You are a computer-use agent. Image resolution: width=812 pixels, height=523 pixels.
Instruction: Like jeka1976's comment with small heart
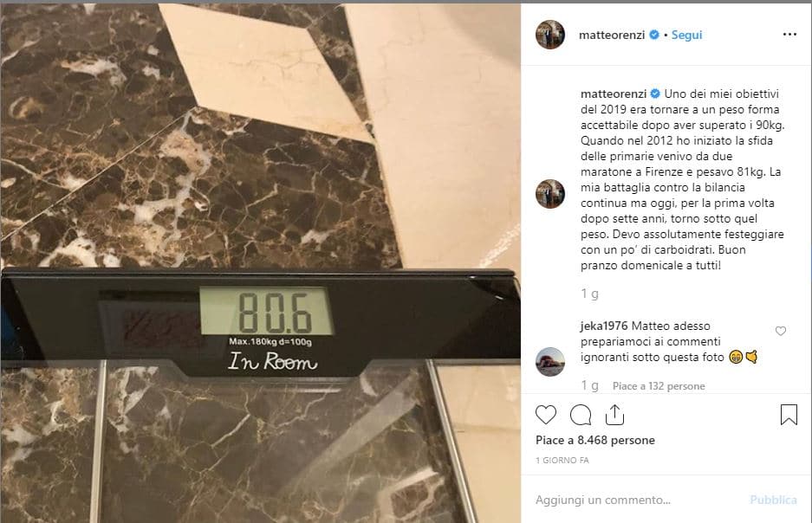pyautogui.click(x=781, y=331)
